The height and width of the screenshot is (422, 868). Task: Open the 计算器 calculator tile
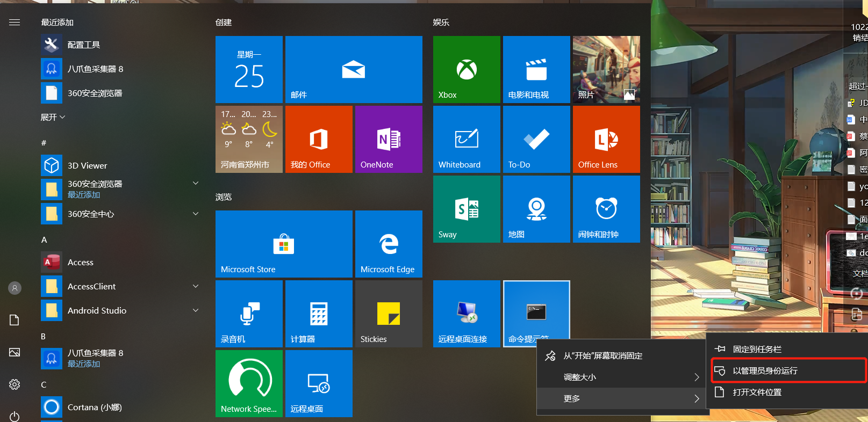(x=319, y=314)
